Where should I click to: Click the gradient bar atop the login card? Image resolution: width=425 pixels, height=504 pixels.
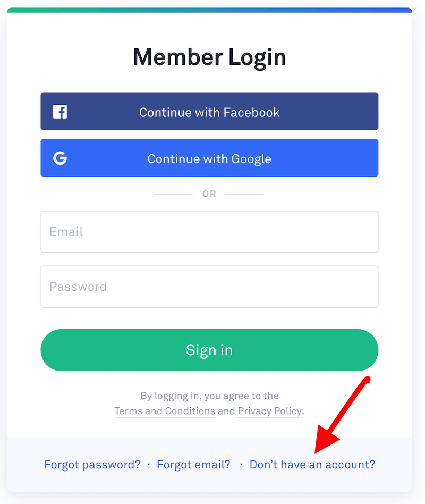coord(209,10)
